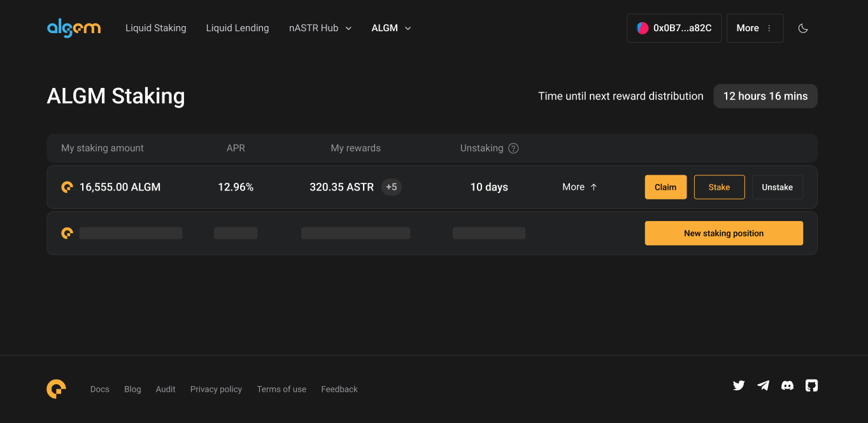
Task: Click the My rewards column header
Action: point(355,148)
